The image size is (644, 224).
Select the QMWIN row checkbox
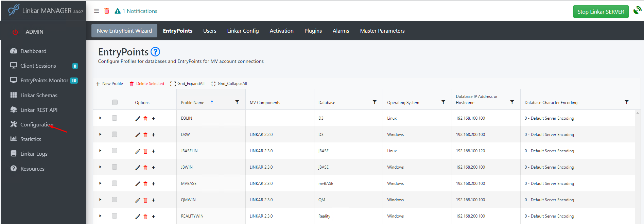(115, 200)
